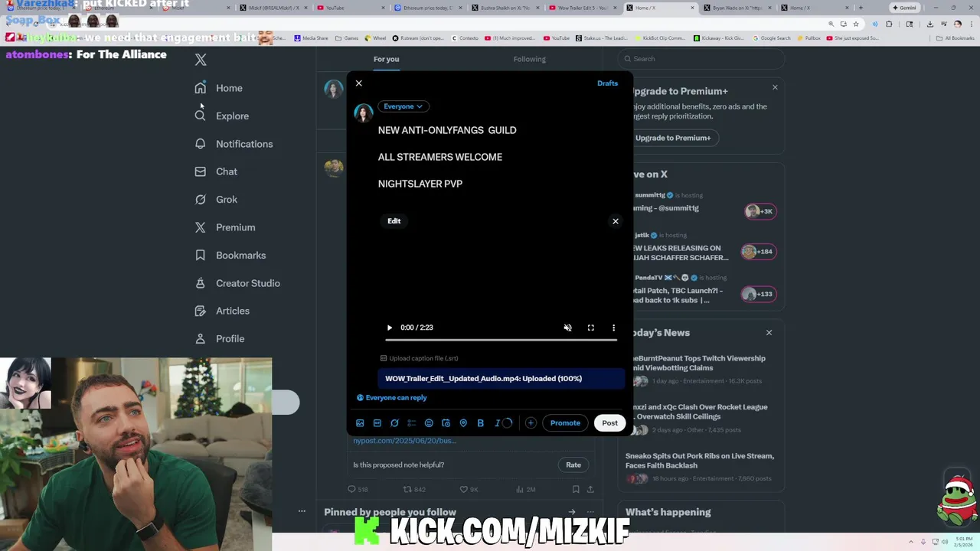Open Chat messages

click(216, 171)
